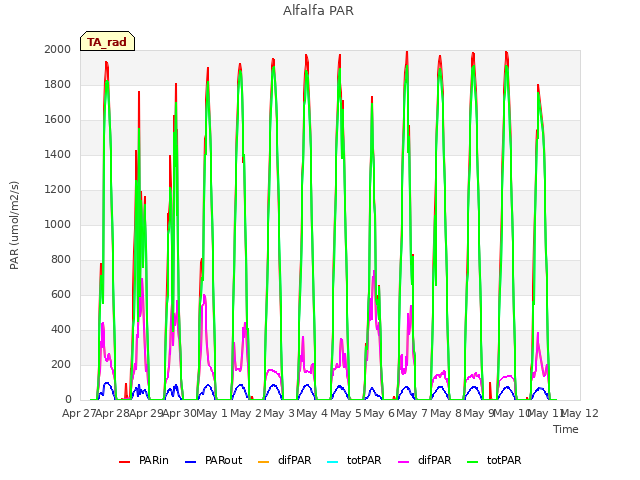This screenshot has height=480, width=640.
Task: Click the May 1 x-axis date label
Action: click(212, 413)
